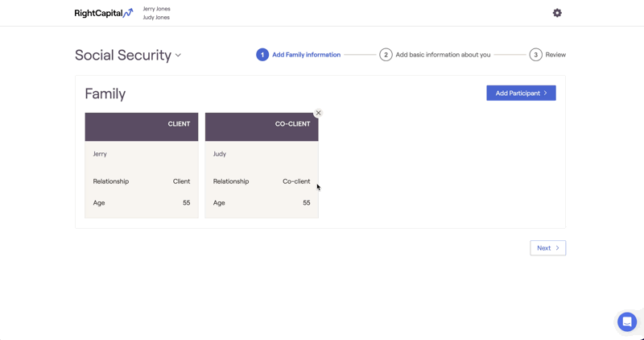Go to Add basic information about you
The width and height of the screenshot is (644, 340).
[x=443, y=55]
